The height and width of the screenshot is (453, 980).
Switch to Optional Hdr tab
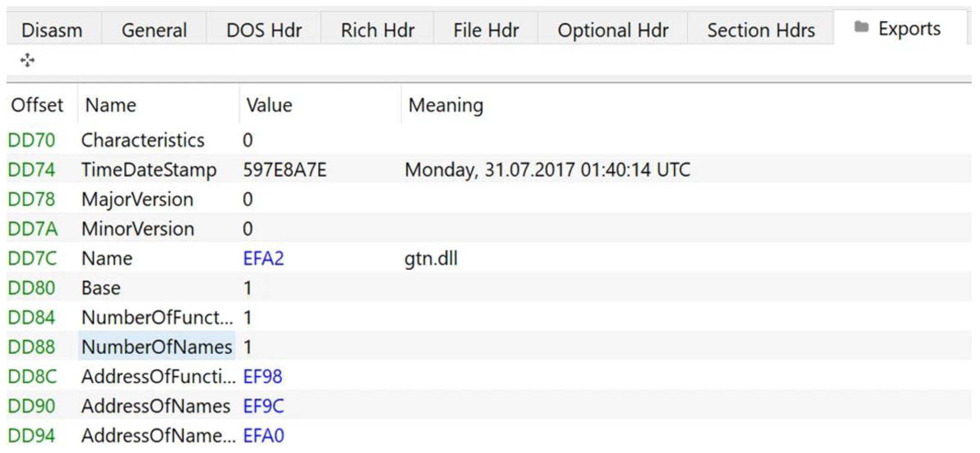[613, 30]
